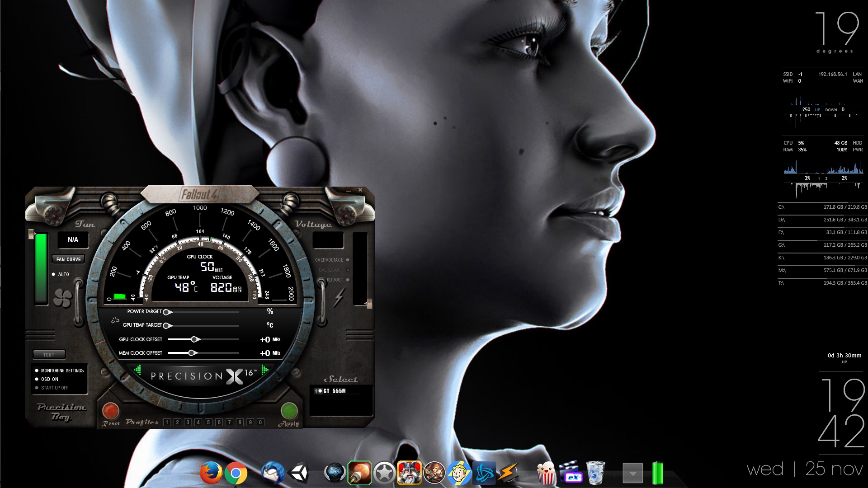The width and height of the screenshot is (868, 488).
Task: Click the green Apply button
Action: point(289,411)
